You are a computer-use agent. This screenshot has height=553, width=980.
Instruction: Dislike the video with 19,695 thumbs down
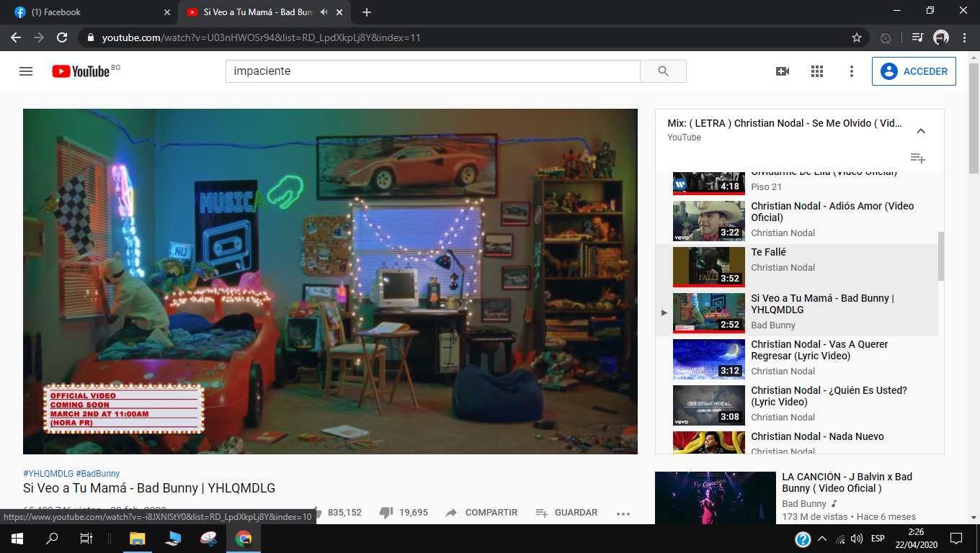[x=404, y=513]
